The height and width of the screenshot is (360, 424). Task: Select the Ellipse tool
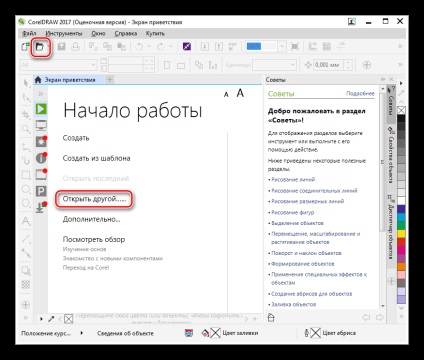(x=26, y=189)
